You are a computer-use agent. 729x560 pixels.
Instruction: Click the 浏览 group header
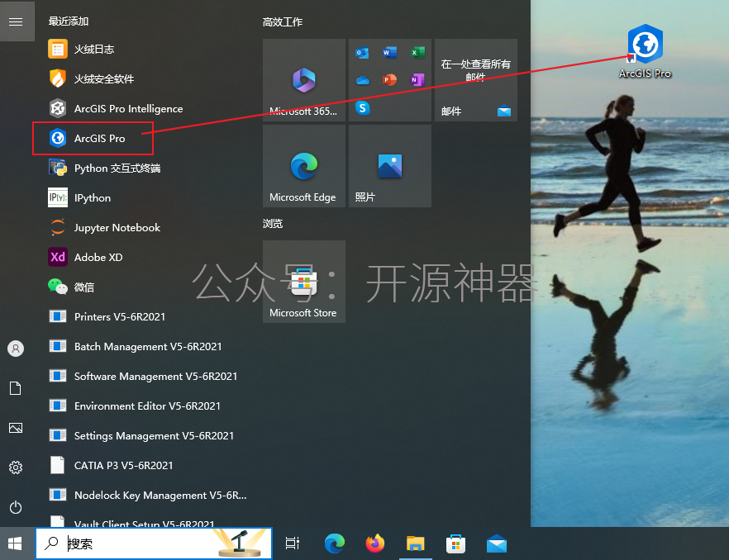pyautogui.click(x=273, y=224)
